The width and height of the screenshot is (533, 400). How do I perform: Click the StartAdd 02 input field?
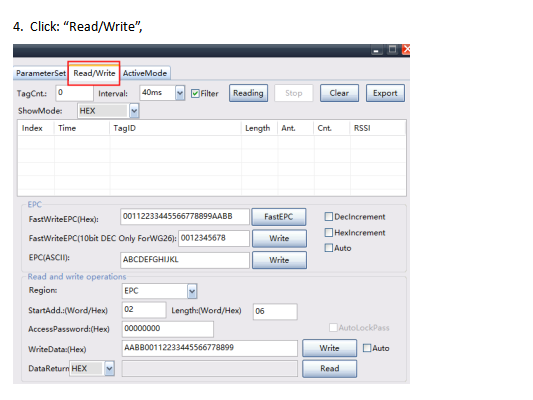pyautogui.click(x=144, y=310)
